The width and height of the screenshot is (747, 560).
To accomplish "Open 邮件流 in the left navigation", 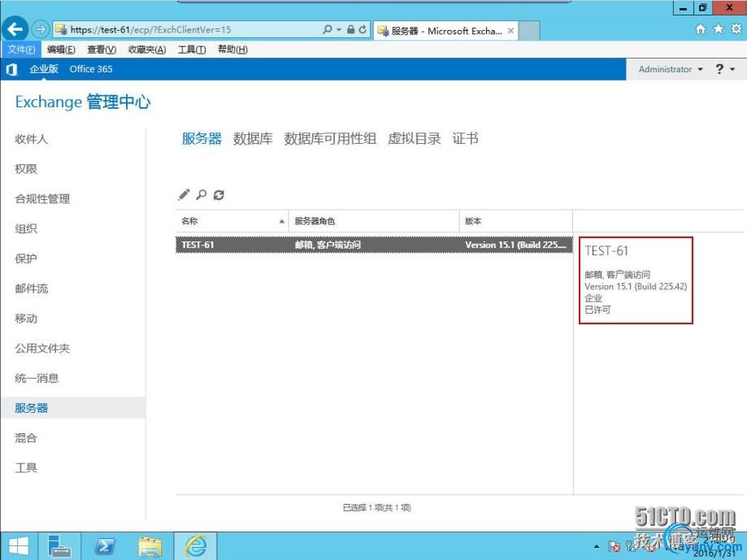I will [31, 289].
